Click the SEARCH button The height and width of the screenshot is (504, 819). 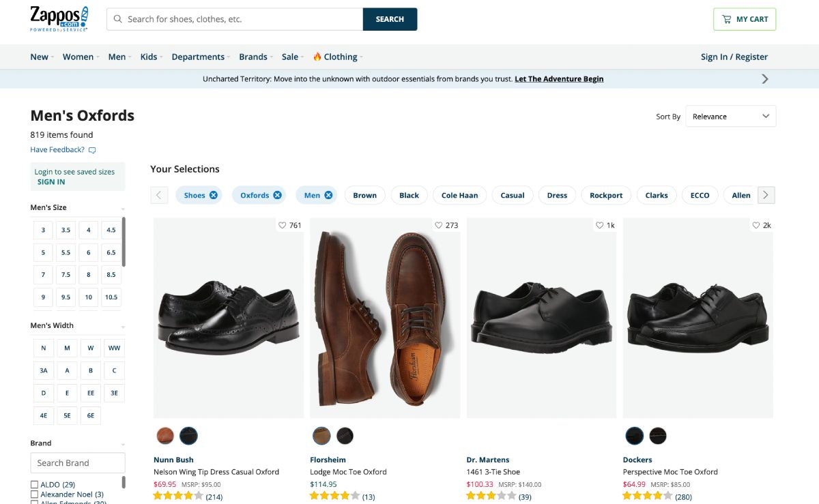coord(390,19)
